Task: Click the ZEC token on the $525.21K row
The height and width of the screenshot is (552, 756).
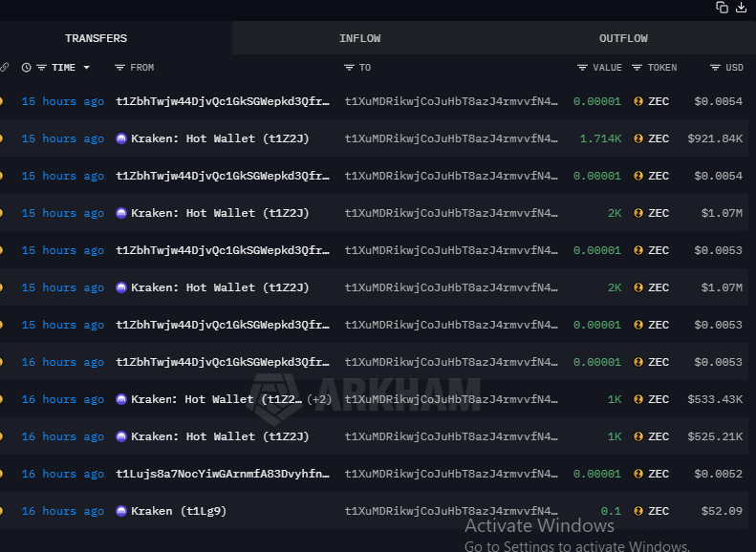Action: click(x=658, y=436)
